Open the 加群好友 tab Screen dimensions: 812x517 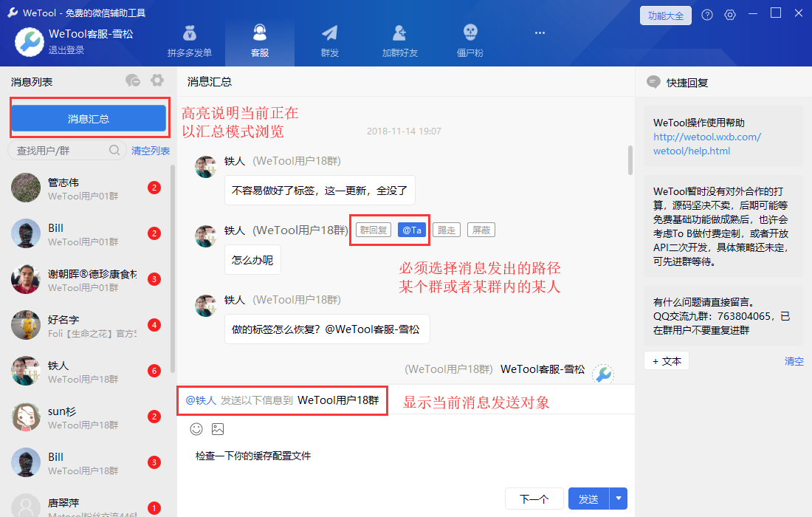[399, 41]
